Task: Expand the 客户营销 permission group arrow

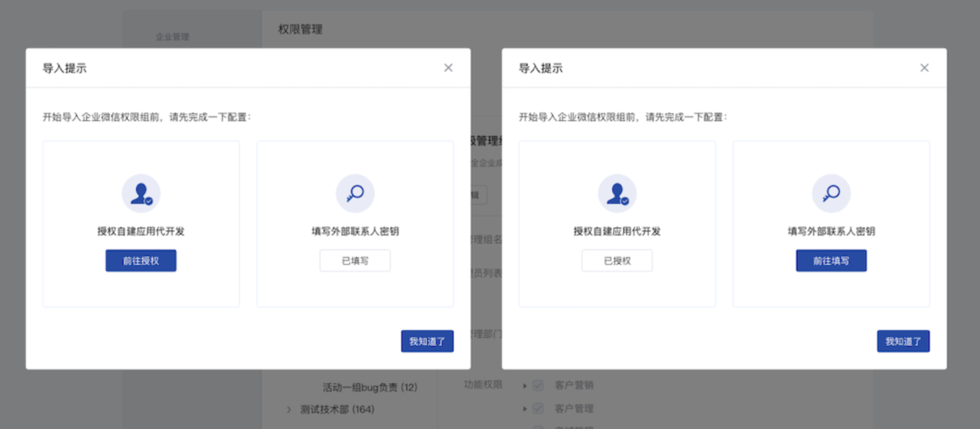Action: point(524,386)
